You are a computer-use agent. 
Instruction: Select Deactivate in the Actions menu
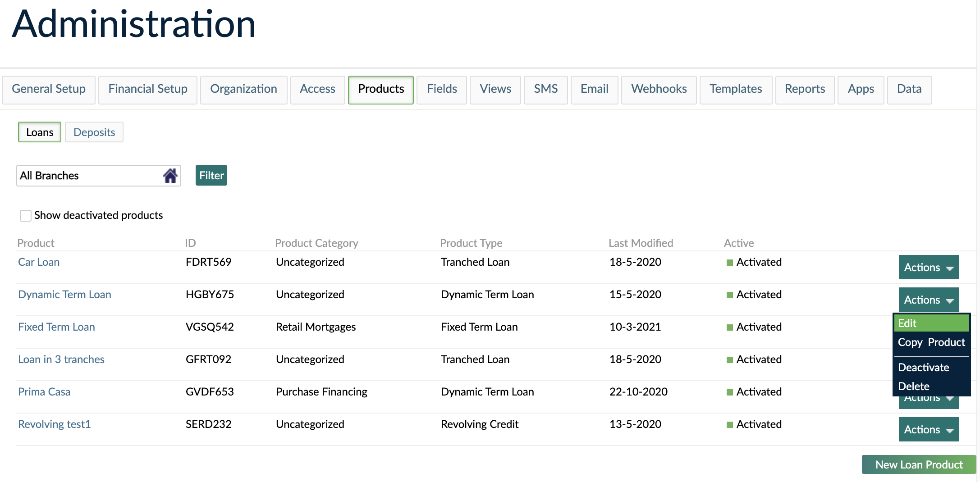click(x=923, y=367)
